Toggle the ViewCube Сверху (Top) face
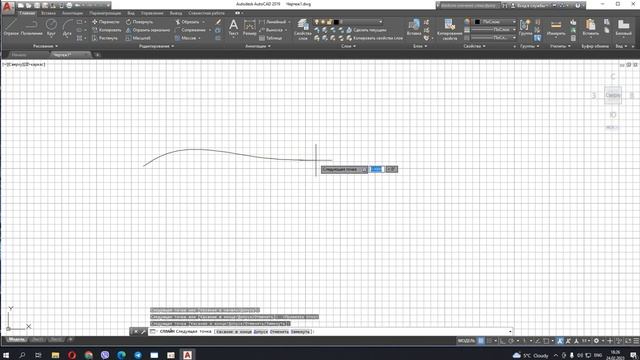Screen dimensions: 640x360 point(613,95)
